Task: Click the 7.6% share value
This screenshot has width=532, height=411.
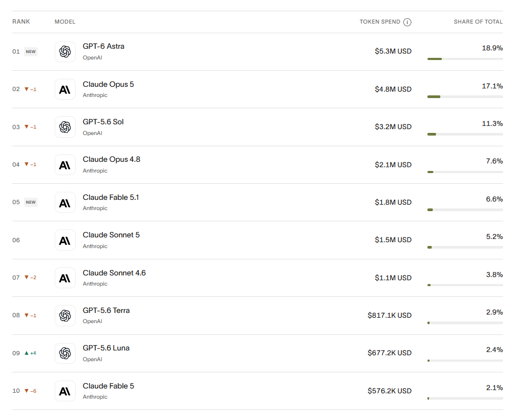Action: coord(494,161)
